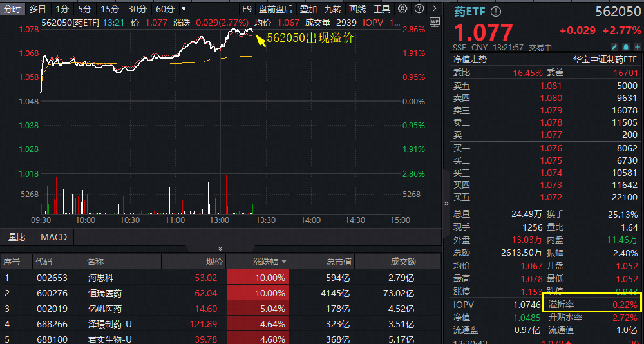Image resolution: width=644 pixels, height=344 pixels.
Task: Open the dropdown after 60分 period
Action: (184, 9)
